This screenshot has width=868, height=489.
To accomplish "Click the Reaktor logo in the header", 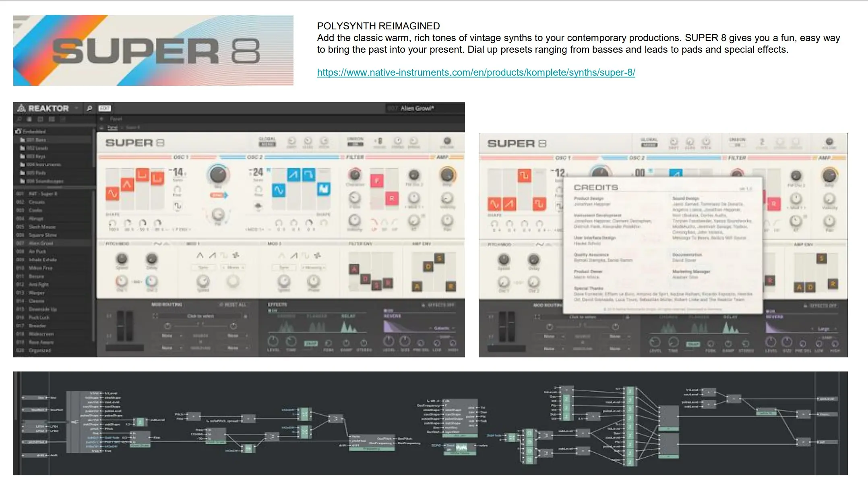I will [43, 108].
